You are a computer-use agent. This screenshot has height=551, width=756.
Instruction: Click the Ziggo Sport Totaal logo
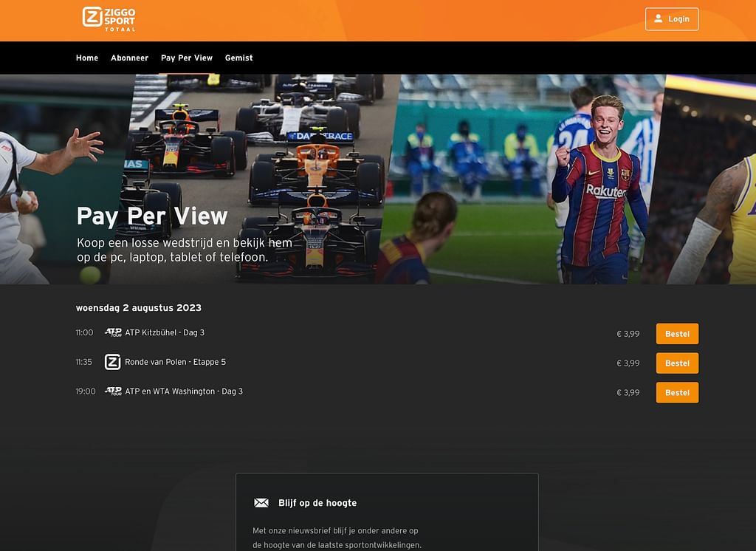pyautogui.click(x=109, y=18)
